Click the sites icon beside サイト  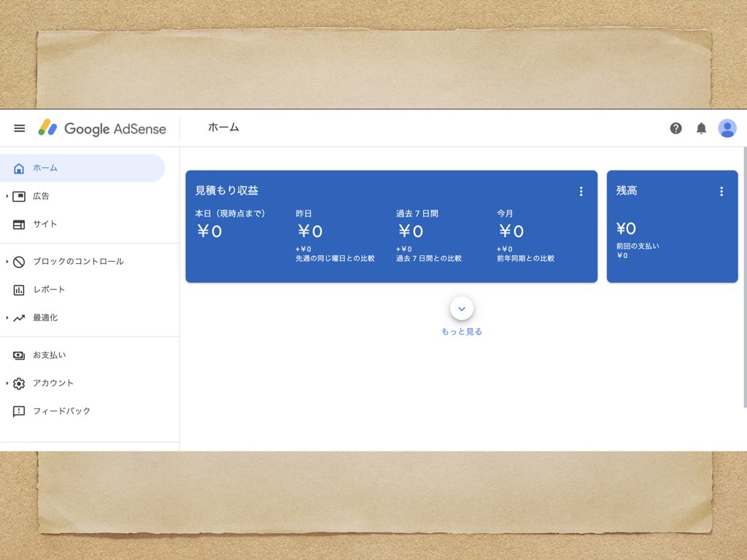click(x=18, y=225)
